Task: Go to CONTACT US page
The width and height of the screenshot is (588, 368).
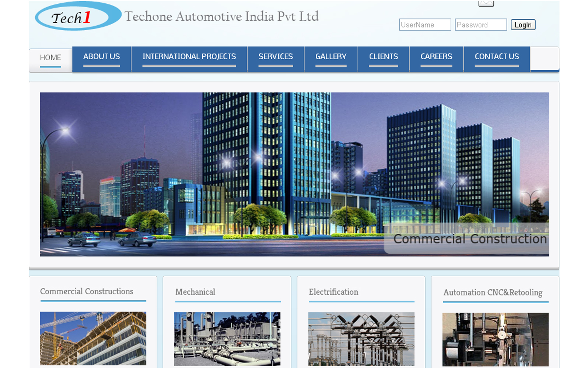Action: pyautogui.click(x=497, y=59)
